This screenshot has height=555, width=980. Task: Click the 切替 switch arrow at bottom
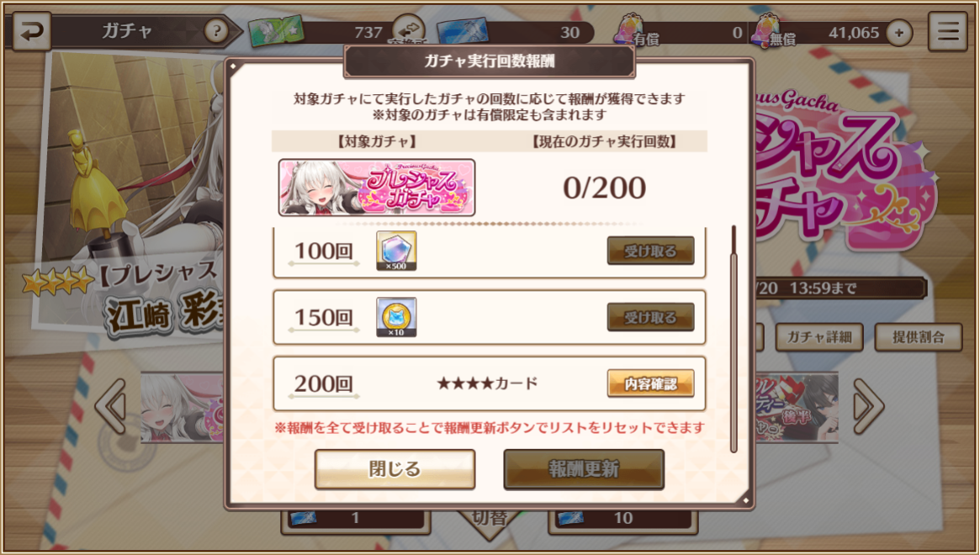pyautogui.click(x=490, y=521)
